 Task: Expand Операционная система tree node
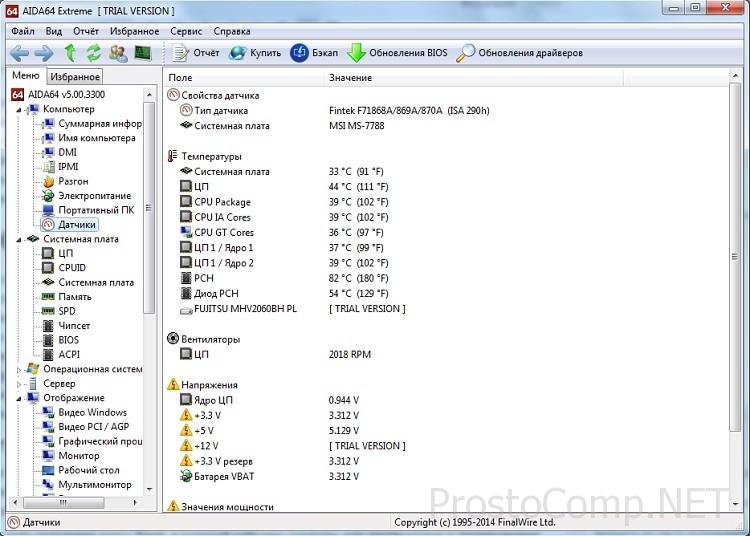tap(19, 369)
